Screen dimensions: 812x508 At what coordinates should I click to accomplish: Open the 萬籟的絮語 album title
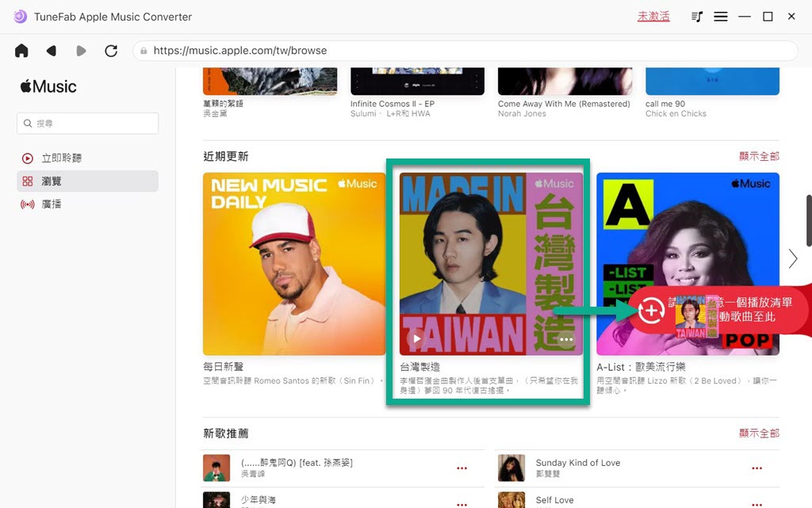(x=223, y=104)
